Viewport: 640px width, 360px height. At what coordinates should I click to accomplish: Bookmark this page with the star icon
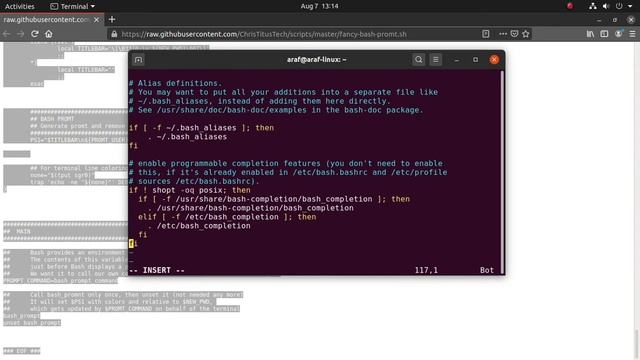pos(526,34)
